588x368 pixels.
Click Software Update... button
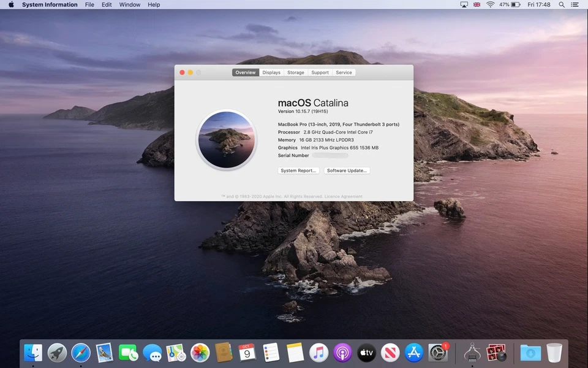tap(347, 171)
